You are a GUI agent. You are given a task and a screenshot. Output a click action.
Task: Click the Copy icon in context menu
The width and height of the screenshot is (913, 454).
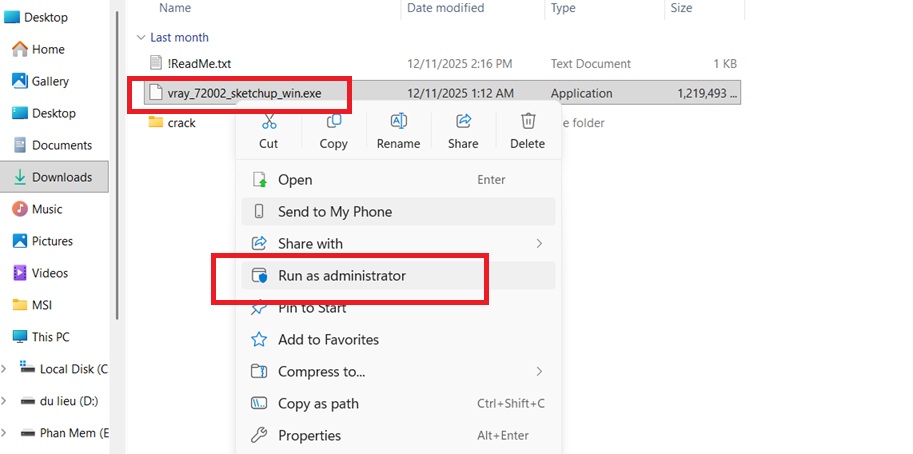coord(333,122)
